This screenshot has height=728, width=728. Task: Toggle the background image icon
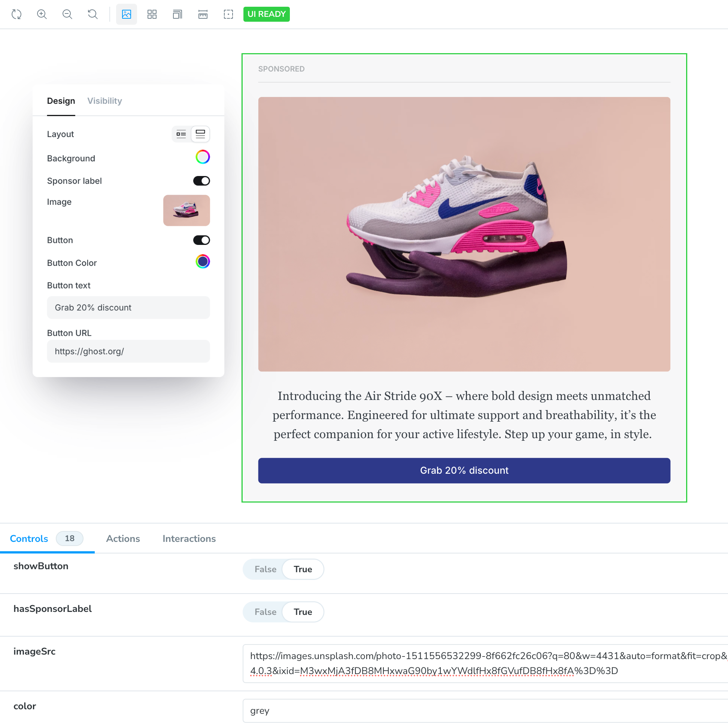pos(126,14)
